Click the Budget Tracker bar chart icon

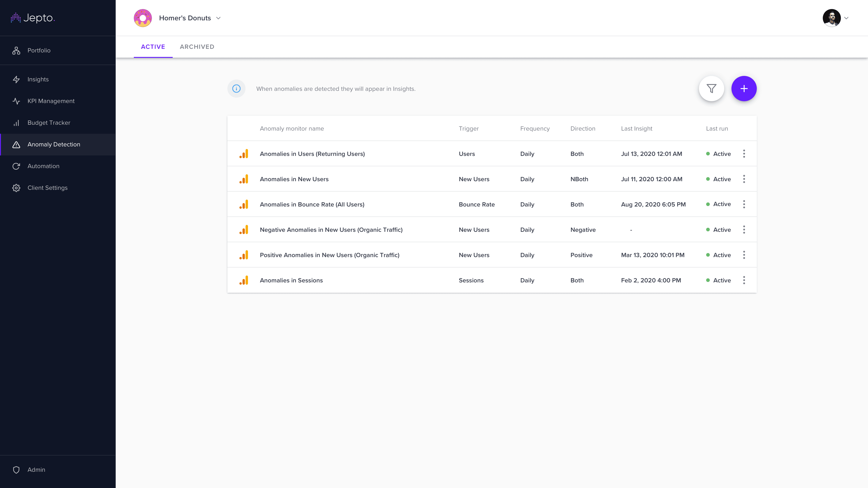click(x=16, y=123)
